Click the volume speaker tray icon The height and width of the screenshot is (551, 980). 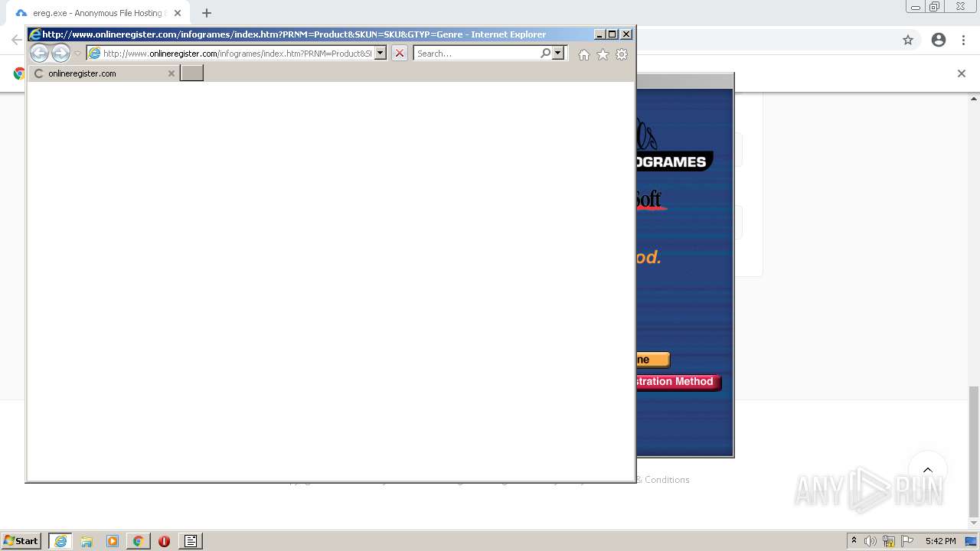pos(871,541)
